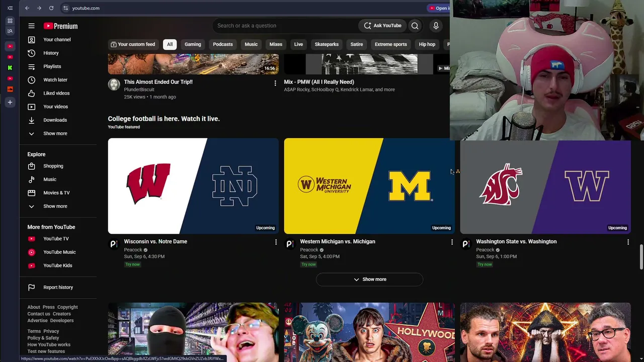
Task: Focus the Search or ask a question field
Action: tap(285, 26)
